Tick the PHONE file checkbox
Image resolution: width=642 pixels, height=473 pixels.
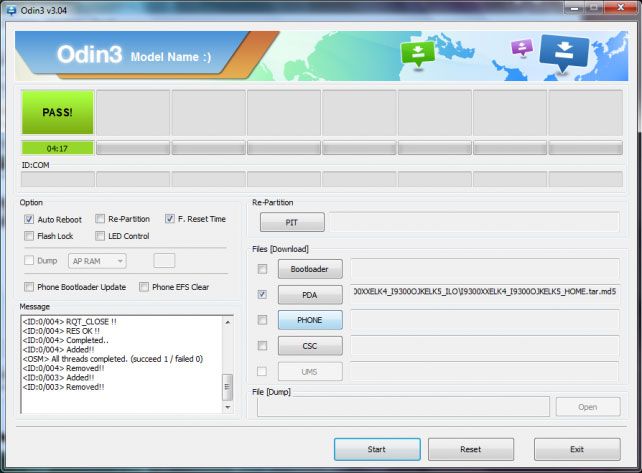tap(262, 320)
